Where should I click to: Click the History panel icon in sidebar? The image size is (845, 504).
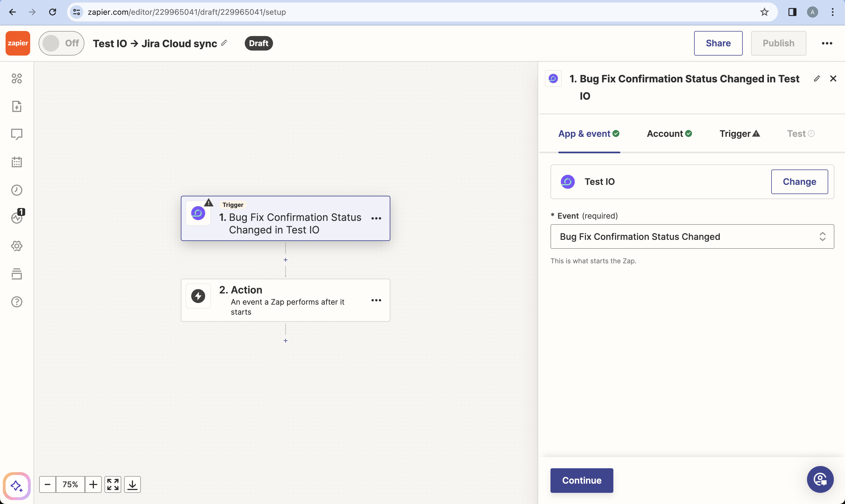(17, 190)
